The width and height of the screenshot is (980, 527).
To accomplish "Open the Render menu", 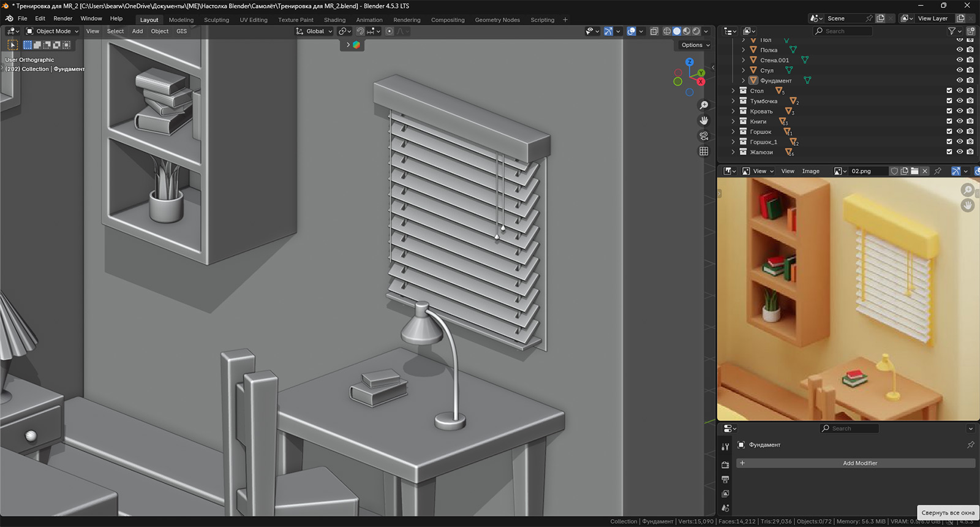I will point(62,18).
